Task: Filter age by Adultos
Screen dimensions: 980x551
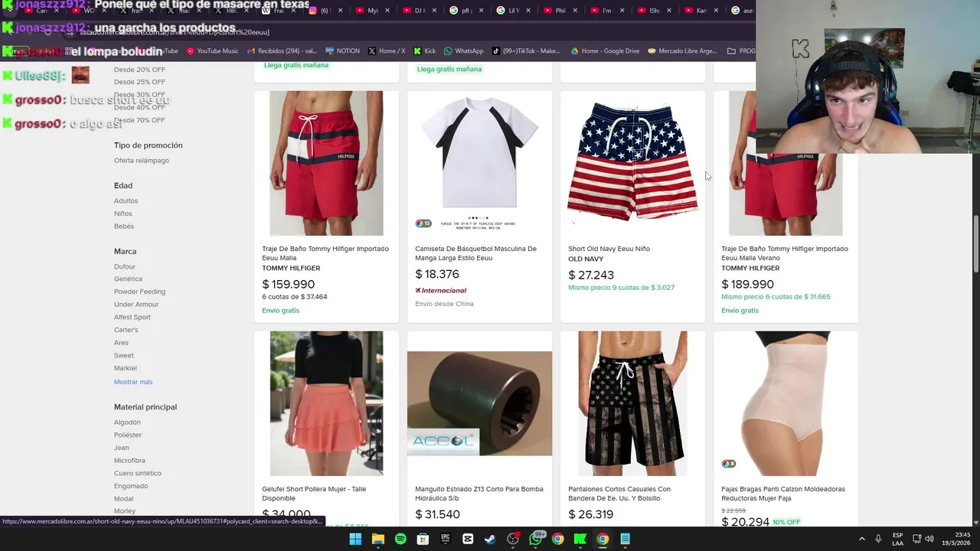Action: tap(126, 201)
